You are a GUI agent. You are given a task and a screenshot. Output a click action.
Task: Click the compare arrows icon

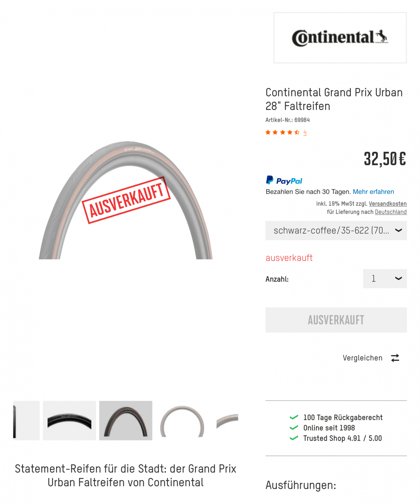395,358
